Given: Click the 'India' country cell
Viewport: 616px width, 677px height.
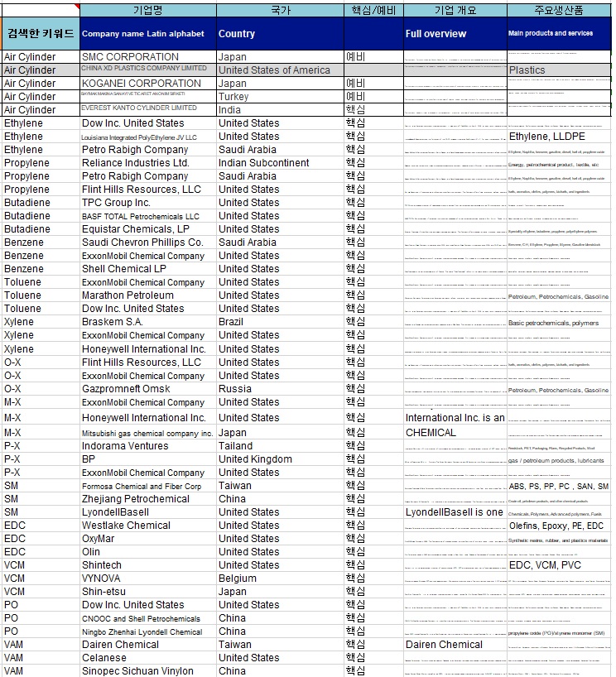Looking at the screenshot, I should 281,110.
